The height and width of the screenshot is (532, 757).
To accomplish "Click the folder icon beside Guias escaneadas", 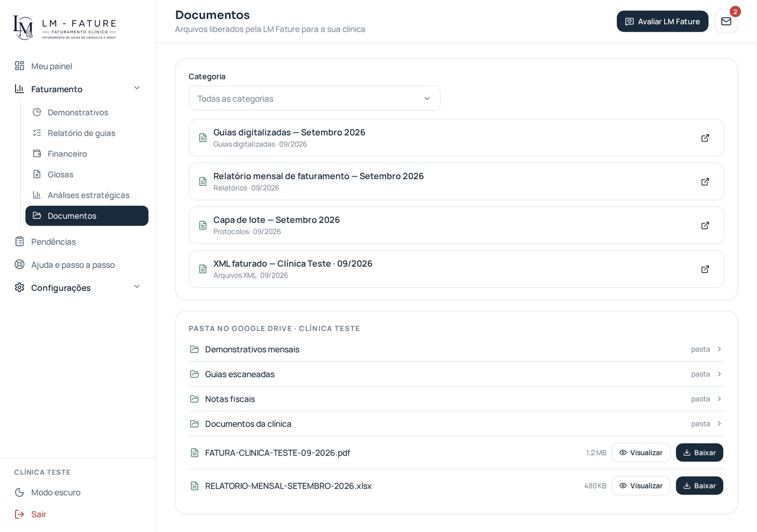I will (x=194, y=374).
